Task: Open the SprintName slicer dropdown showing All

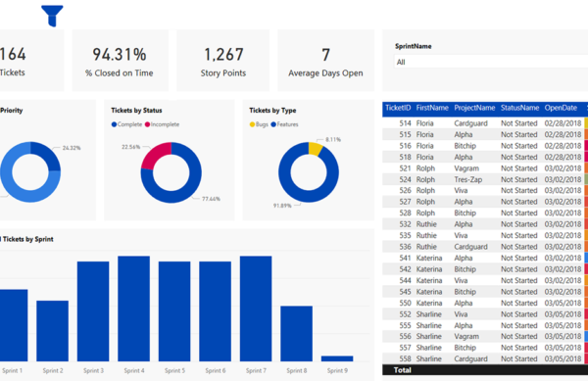Action: click(491, 62)
